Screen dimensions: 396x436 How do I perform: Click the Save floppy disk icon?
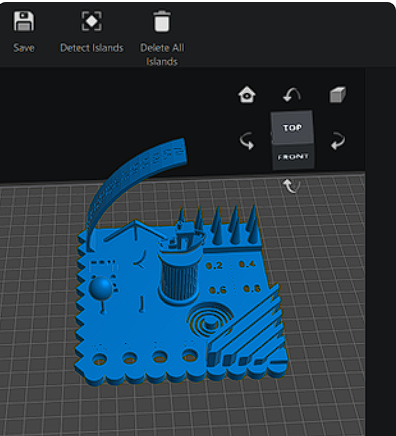pyautogui.click(x=24, y=21)
